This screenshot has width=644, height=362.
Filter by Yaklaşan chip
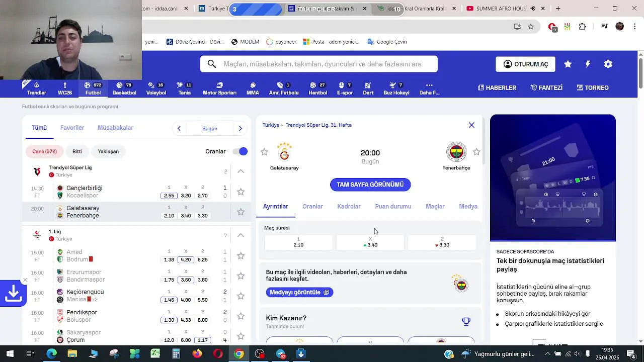(108, 151)
